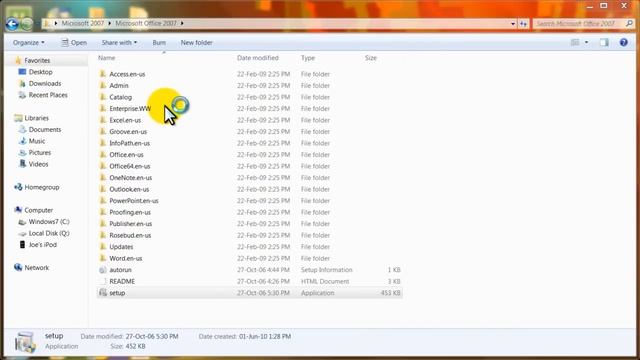Image resolution: width=640 pixels, height=360 pixels.
Task: Open the Organize menu
Action: tap(29, 42)
